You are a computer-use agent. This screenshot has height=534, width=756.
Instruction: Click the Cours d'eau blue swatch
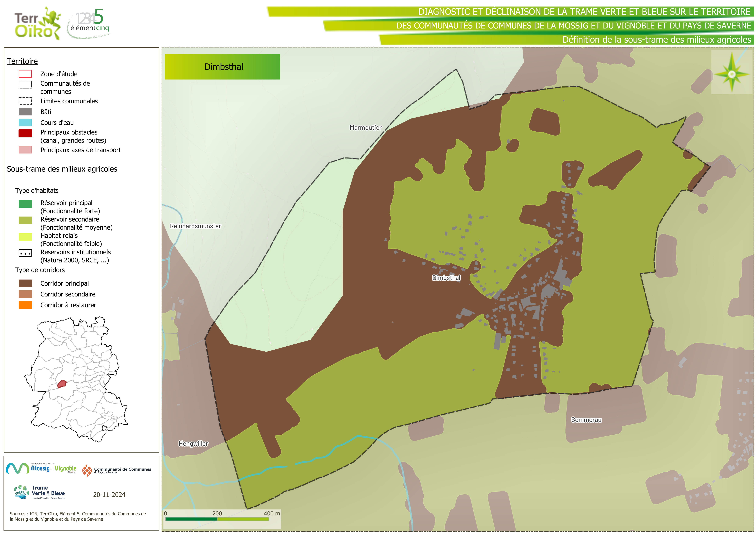pyautogui.click(x=25, y=123)
